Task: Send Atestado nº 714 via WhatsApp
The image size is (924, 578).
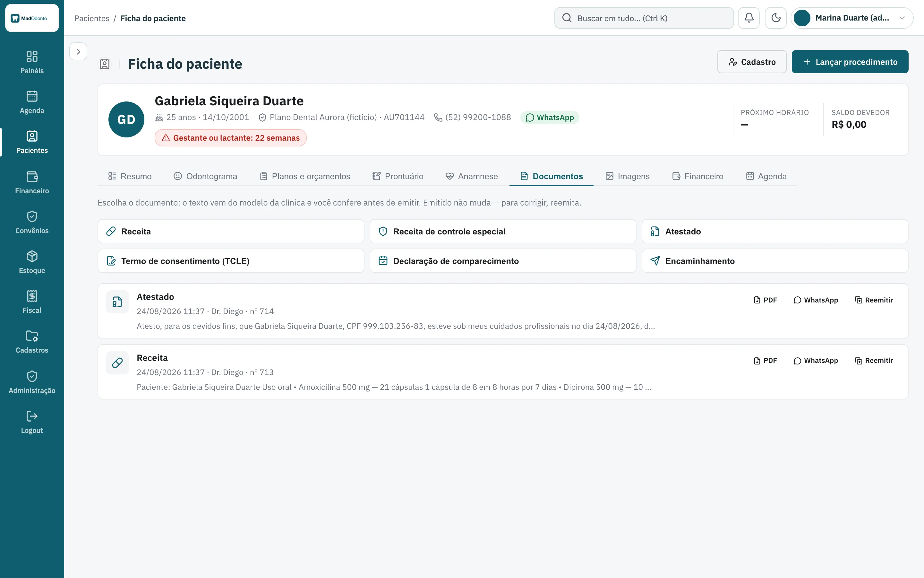Action: click(x=816, y=300)
